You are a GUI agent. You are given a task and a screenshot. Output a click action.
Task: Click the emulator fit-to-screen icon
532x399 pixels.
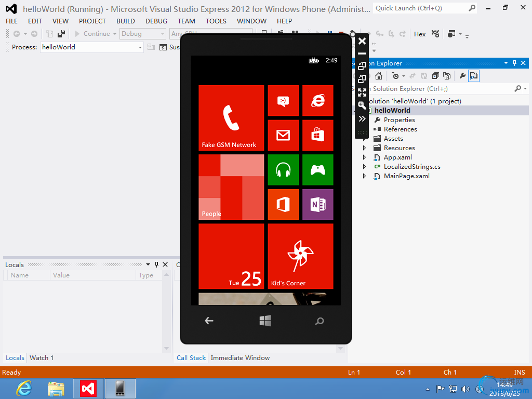click(x=362, y=92)
